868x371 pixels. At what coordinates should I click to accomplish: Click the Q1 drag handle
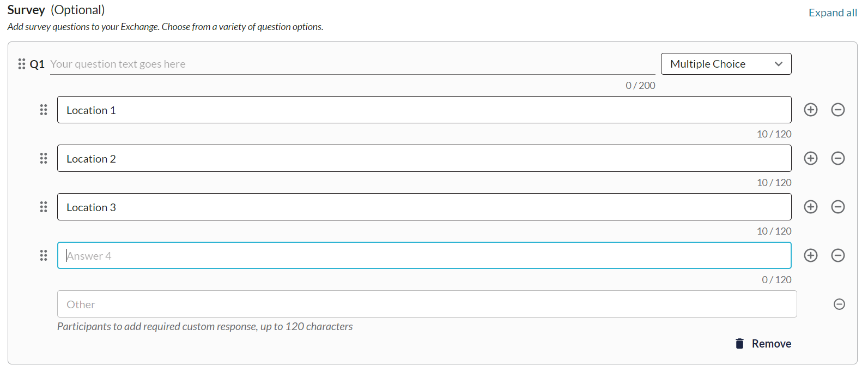[x=22, y=64]
